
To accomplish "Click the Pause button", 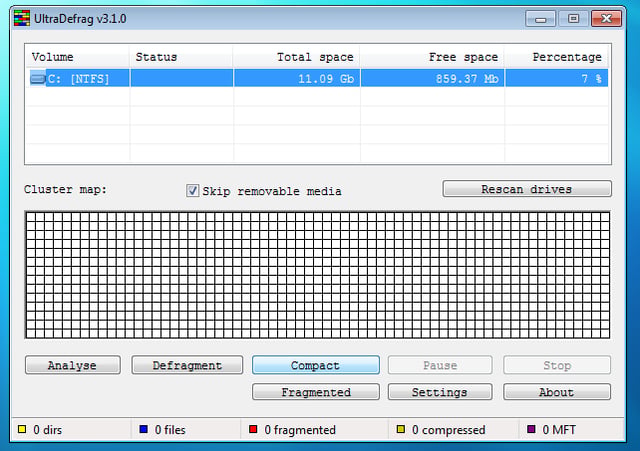I will pos(440,365).
